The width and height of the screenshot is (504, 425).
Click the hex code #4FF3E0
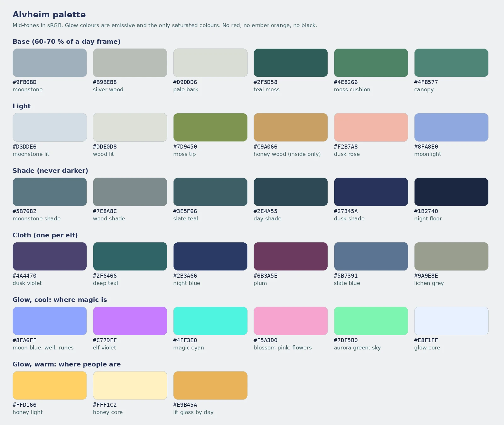click(185, 340)
